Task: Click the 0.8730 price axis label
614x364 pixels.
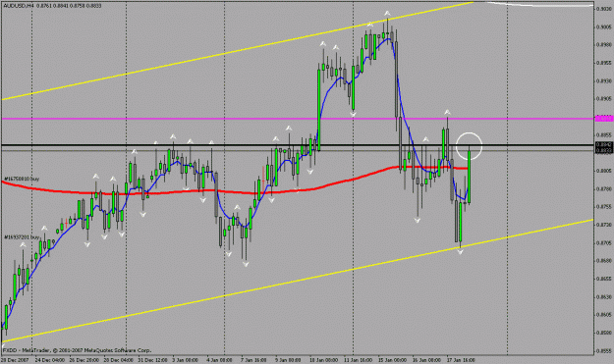Action: [604, 225]
